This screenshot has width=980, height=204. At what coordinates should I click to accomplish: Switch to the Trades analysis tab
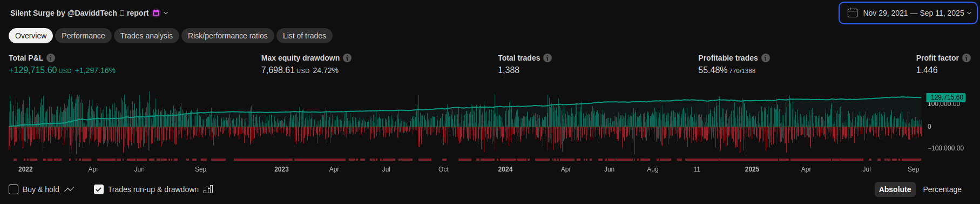(146, 36)
